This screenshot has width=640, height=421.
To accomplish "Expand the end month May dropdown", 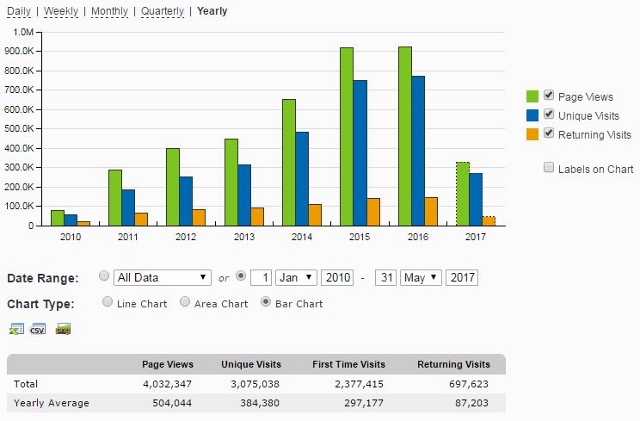I will click(421, 277).
